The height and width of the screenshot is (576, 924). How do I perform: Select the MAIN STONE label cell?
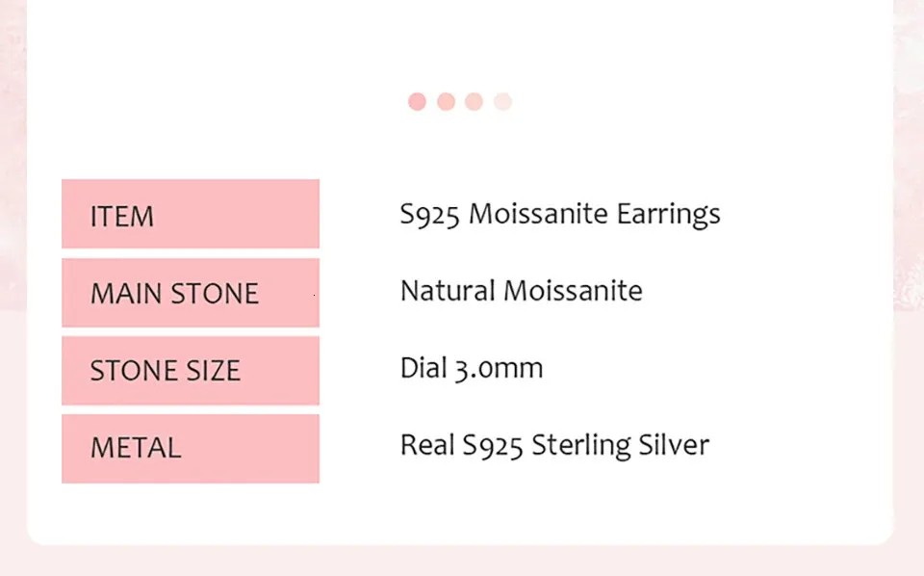coord(190,293)
